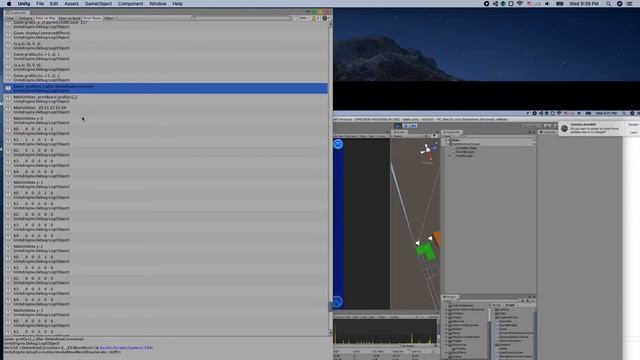Open the Help menu
Screen dimensions: 640x360
click(178, 4)
